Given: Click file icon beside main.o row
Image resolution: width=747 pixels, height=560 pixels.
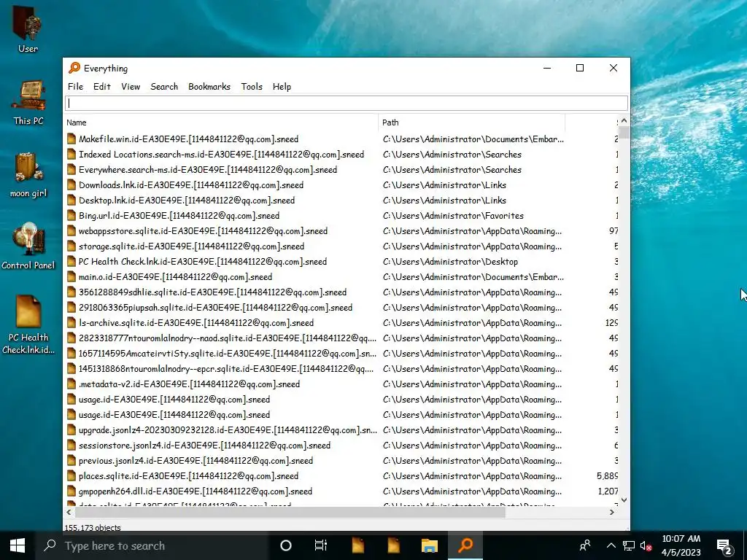Looking at the screenshot, I should coord(71,276).
